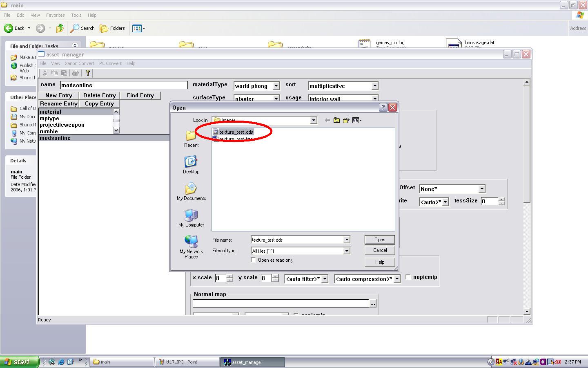Click My Network Places icon in dialog
This screenshot has height=368, width=588.
pyautogui.click(x=191, y=247)
